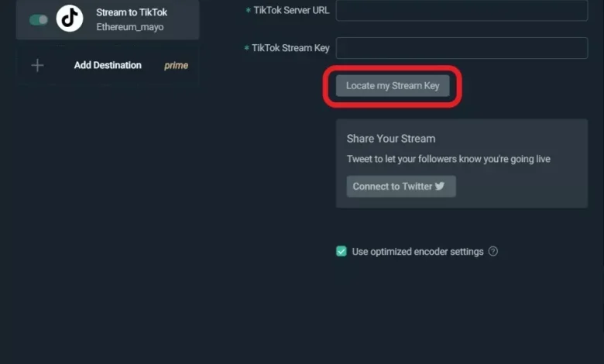Select the Add Destination label
Image resolution: width=604 pixels, height=364 pixels.
pos(108,65)
